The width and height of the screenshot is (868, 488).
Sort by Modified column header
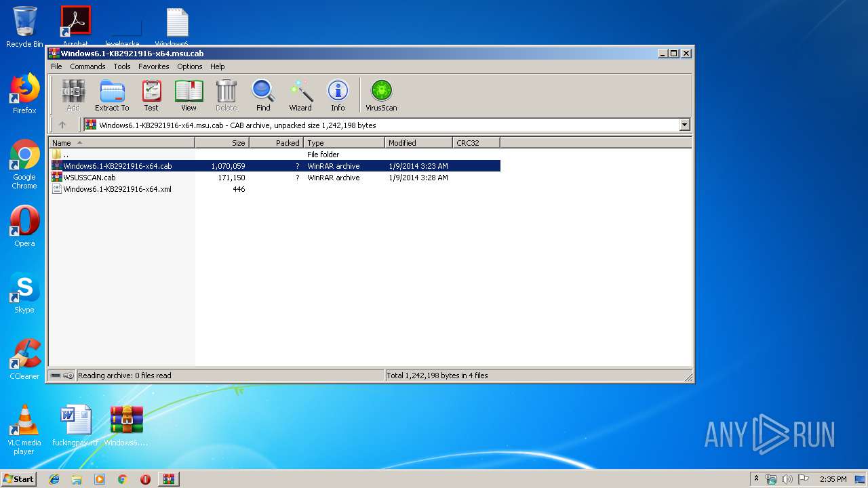pos(419,142)
